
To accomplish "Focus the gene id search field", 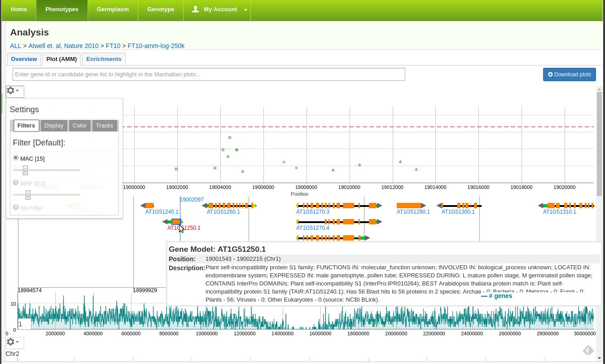I will (x=209, y=75).
